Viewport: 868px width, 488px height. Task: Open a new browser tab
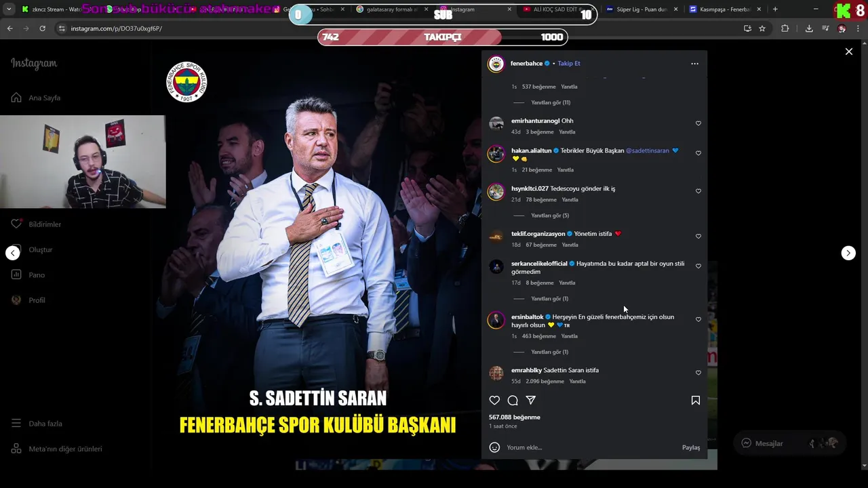(x=775, y=9)
